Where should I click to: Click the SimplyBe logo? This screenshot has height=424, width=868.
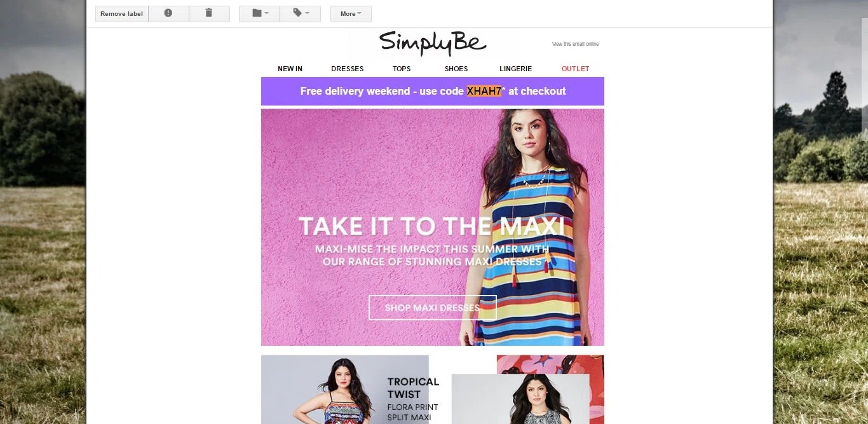pos(433,43)
